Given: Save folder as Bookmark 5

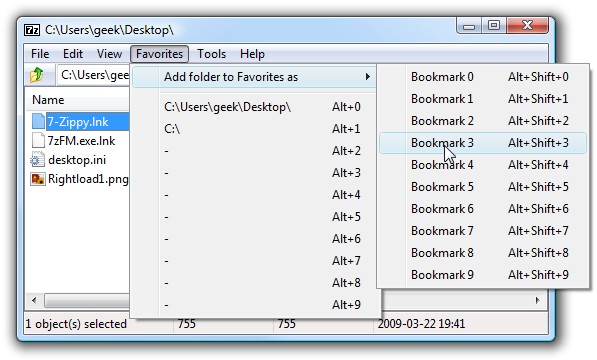Looking at the screenshot, I should (x=483, y=187).
